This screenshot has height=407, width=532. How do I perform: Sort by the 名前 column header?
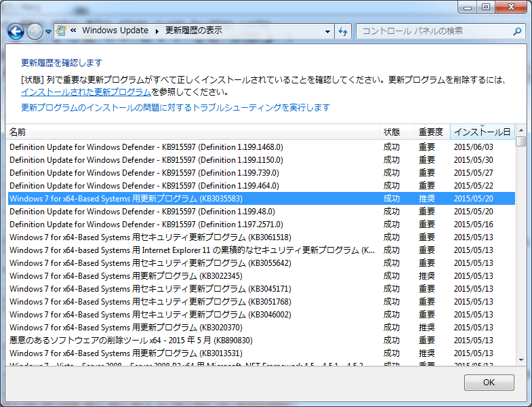[x=192, y=132]
